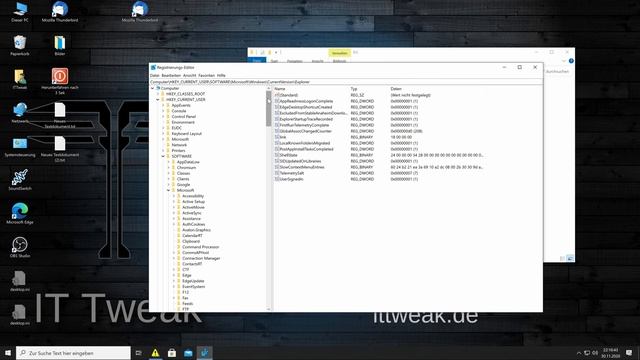The height and width of the screenshot is (360, 640).
Task: Select the ITtweak desktop icon
Action: (20, 79)
